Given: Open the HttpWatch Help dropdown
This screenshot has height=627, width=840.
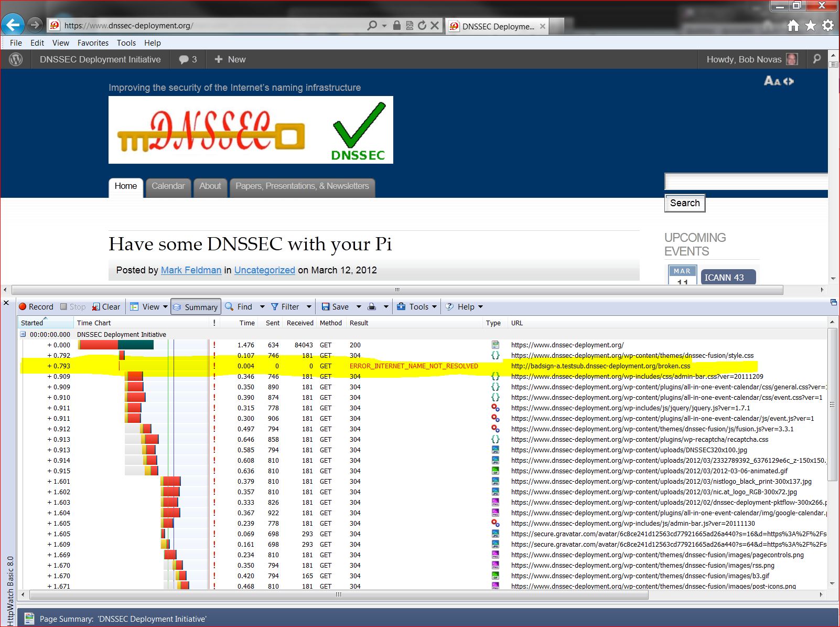Looking at the screenshot, I should click(464, 307).
